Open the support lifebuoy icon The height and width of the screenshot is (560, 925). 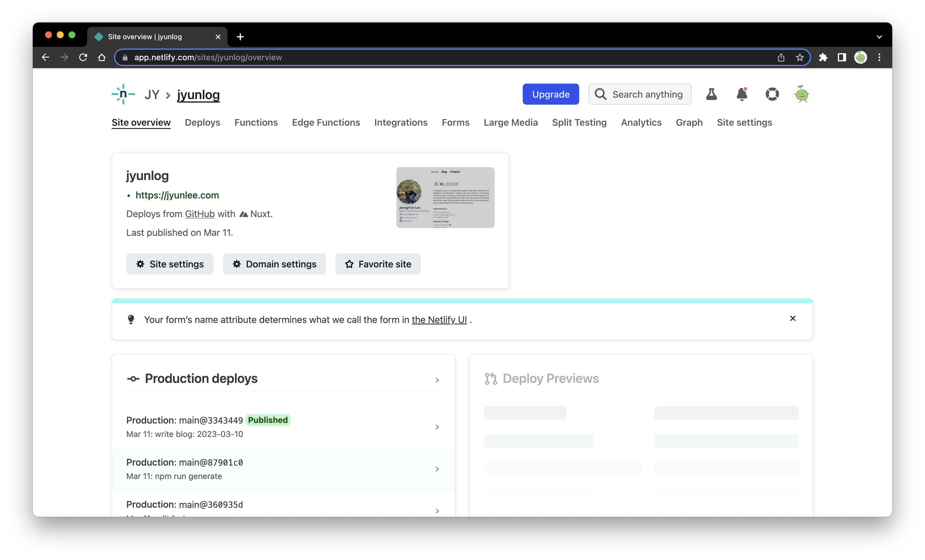772,94
